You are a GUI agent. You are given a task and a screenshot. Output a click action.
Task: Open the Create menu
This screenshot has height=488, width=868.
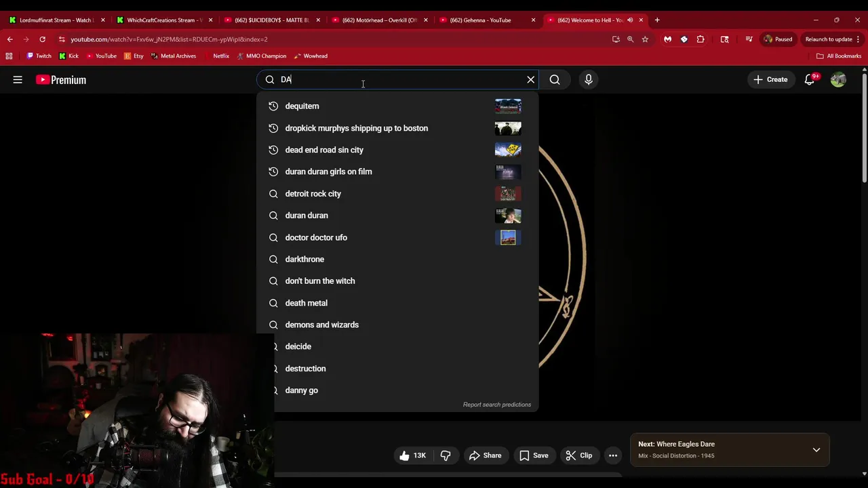point(771,80)
